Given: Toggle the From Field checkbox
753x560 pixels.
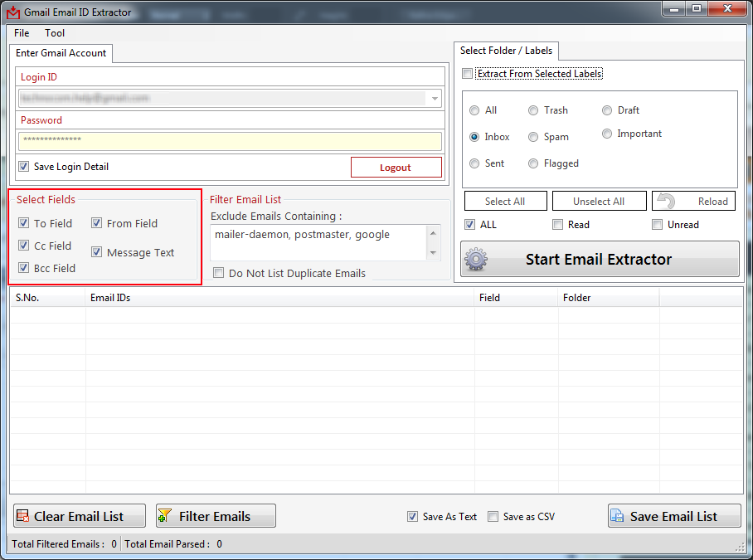Looking at the screenshot, I should tap(96, 223).
